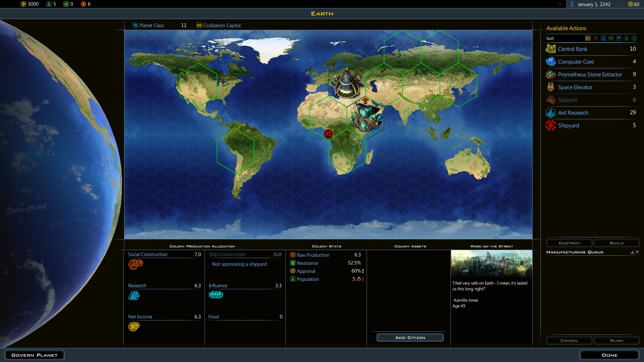Move queue item up with arrow
This screenshot has height=362, width=644.
point(633,252)
